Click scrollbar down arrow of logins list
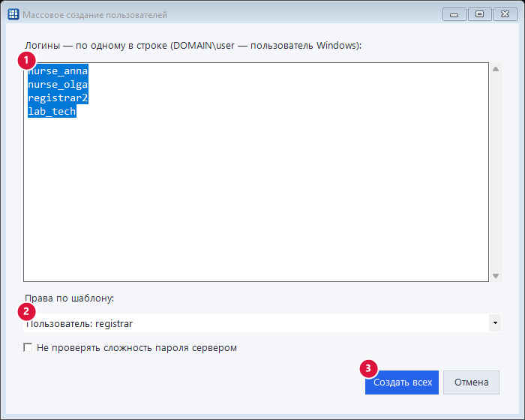 tap(496, 276)
